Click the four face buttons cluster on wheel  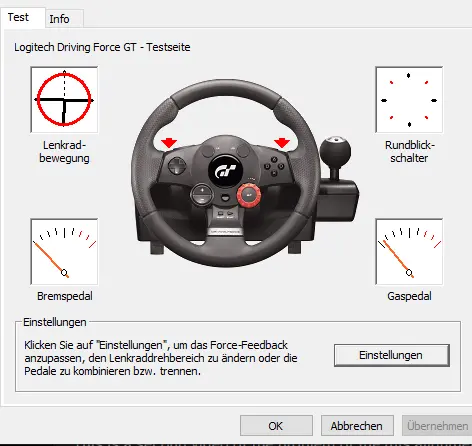tap(274, 165)
